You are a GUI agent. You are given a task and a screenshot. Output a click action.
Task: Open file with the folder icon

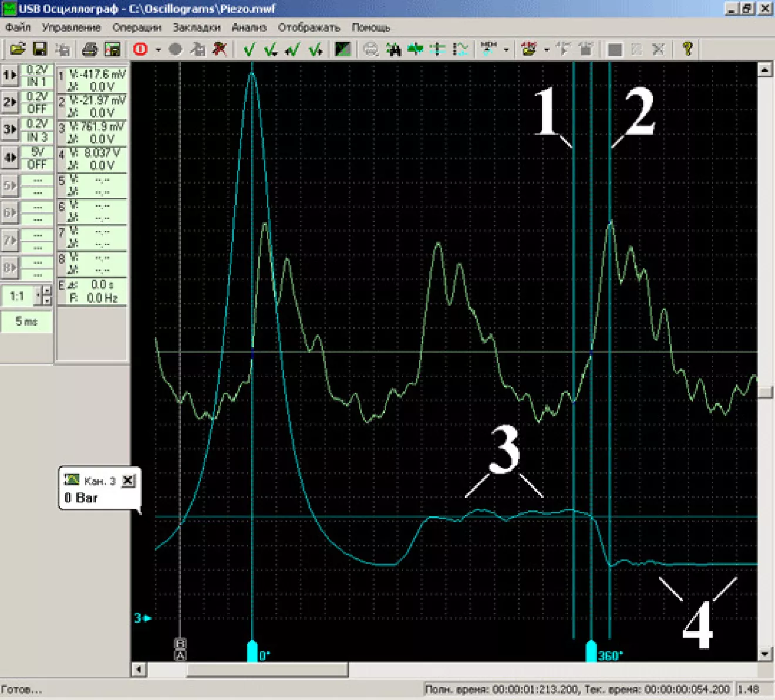pos(18,49)
